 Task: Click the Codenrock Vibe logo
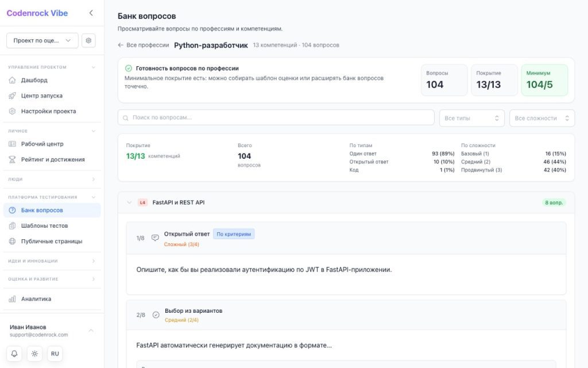tap(37, 13)
